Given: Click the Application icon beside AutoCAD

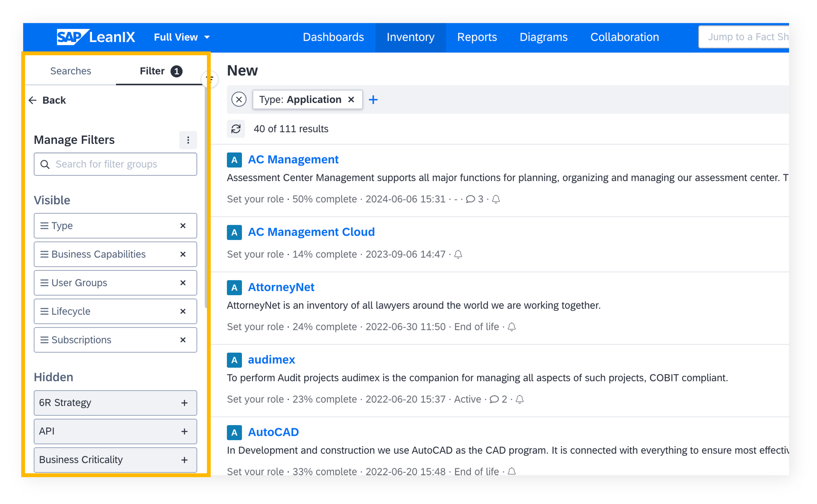Looking at the screenshot, I should coord(235,433).
